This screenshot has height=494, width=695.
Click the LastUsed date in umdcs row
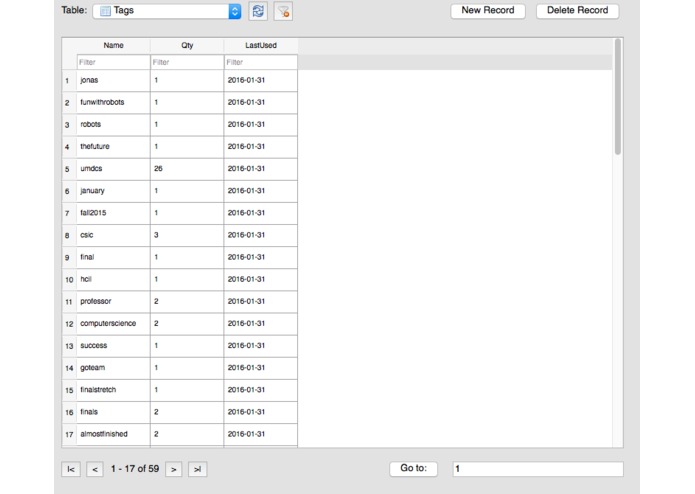[x=261, y=169]
